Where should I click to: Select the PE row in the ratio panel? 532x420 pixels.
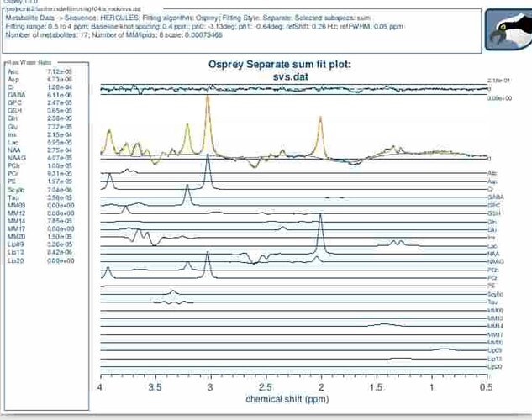[x=40, y=181]
